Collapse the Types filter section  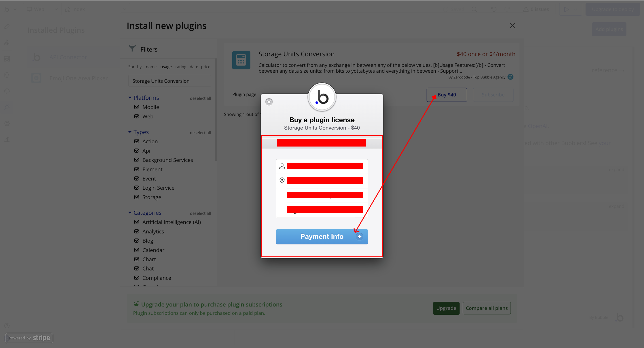coord(130,132)
